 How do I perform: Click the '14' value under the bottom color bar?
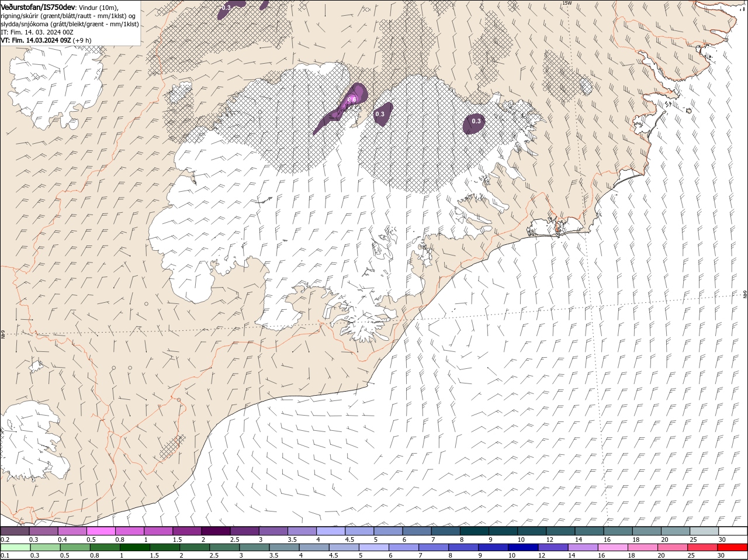click(572, 555)
